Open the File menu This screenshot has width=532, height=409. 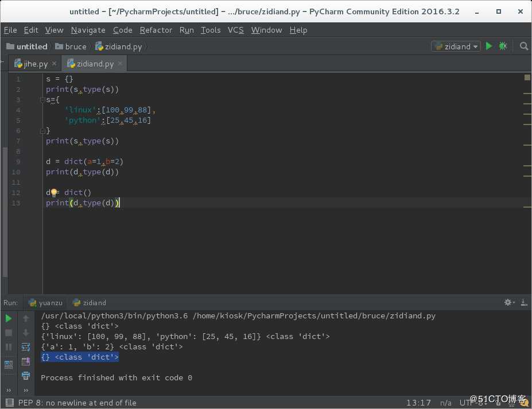(x=10, y=30)
